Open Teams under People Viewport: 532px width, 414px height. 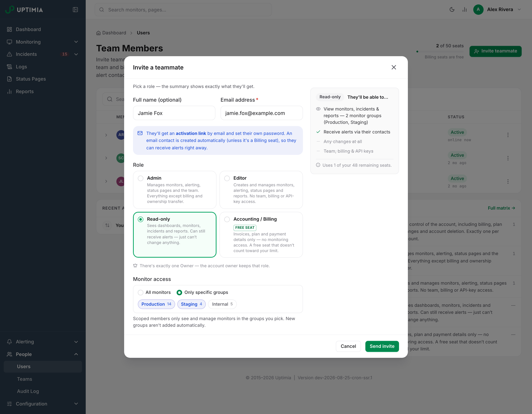pyautogui.click(x=43, y=379)
